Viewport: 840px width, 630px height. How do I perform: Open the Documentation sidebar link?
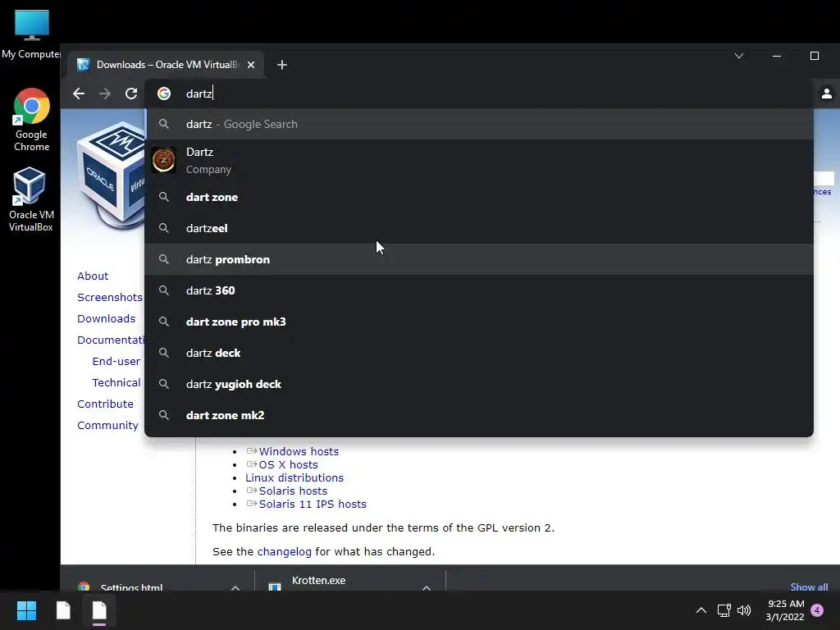111,340
